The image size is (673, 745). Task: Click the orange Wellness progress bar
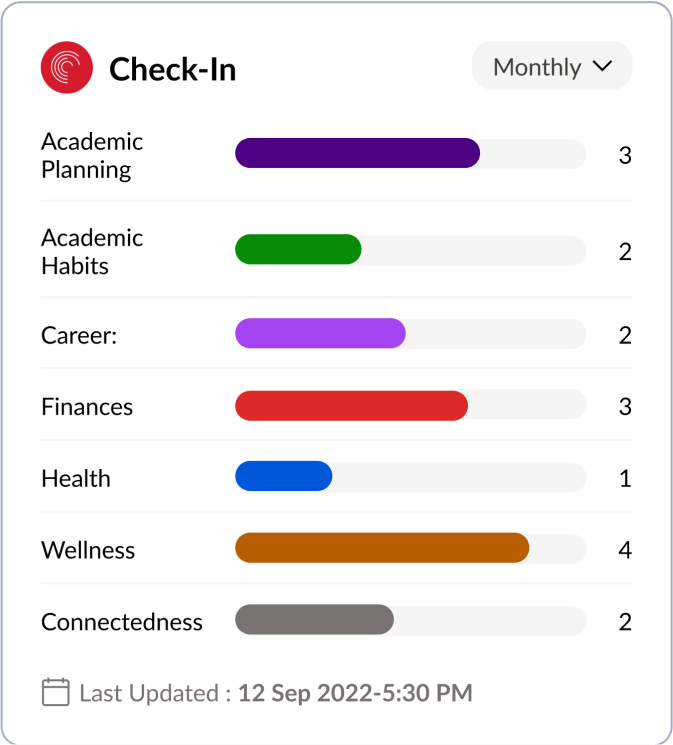[x=382, y=548]
